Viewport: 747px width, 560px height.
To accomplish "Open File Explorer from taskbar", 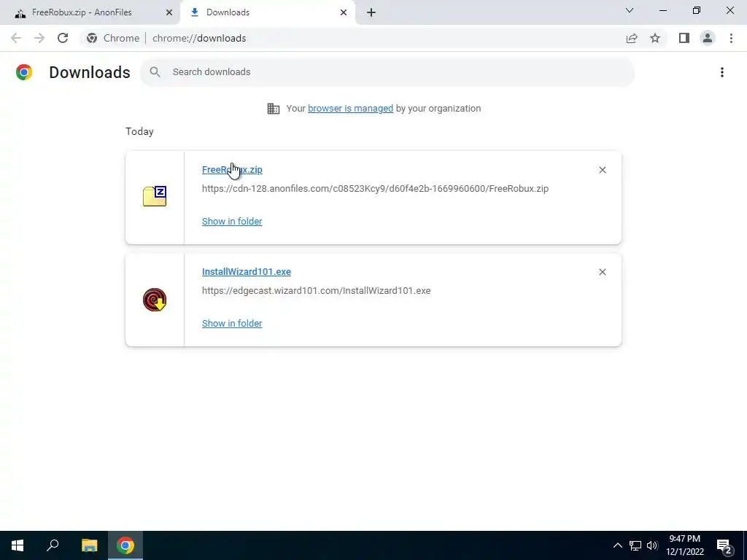I will click(x=89, y=545).
